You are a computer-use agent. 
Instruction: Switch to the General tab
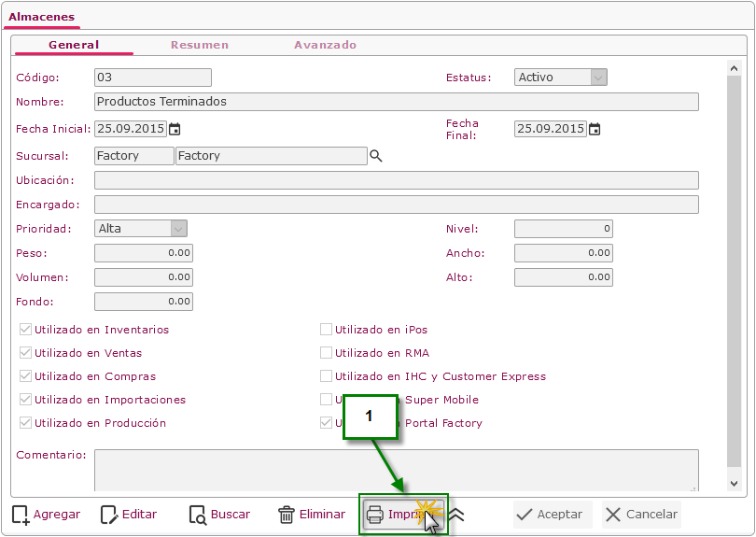tap(74, 45)
